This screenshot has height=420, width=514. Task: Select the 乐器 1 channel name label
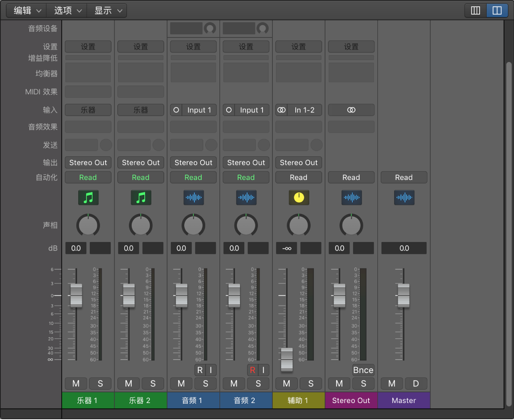coord(88,401)
